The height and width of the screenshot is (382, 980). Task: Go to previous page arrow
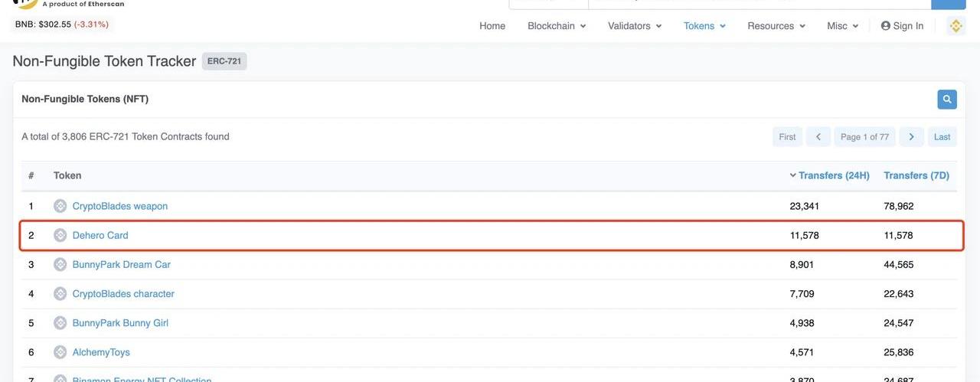tap(818, 137)
